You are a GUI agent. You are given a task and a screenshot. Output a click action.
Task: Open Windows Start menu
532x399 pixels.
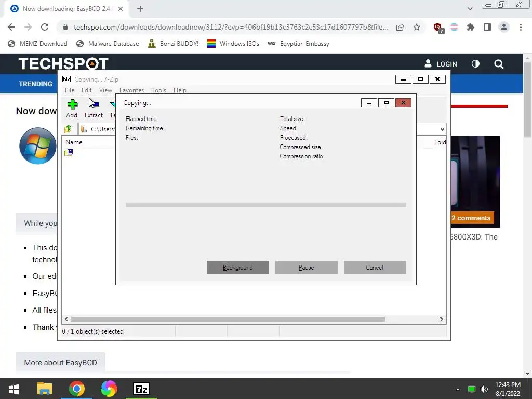click(x=14, y=389)
